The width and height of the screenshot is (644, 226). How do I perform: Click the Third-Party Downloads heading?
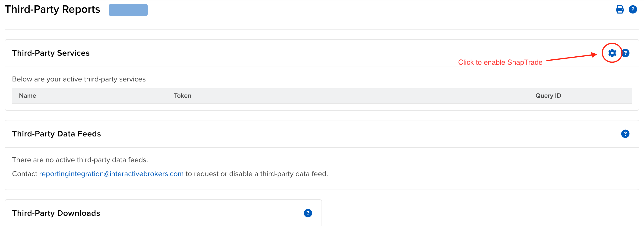pos(56,213)
